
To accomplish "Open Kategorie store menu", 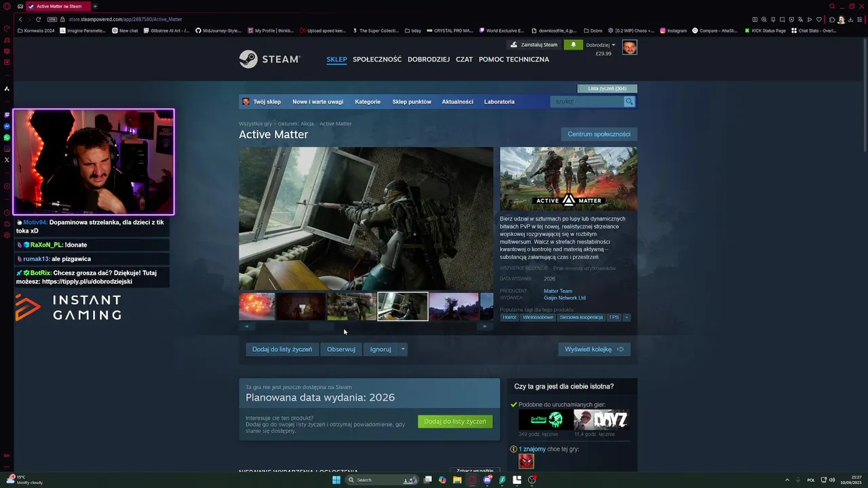I will (x=368, y=102).
